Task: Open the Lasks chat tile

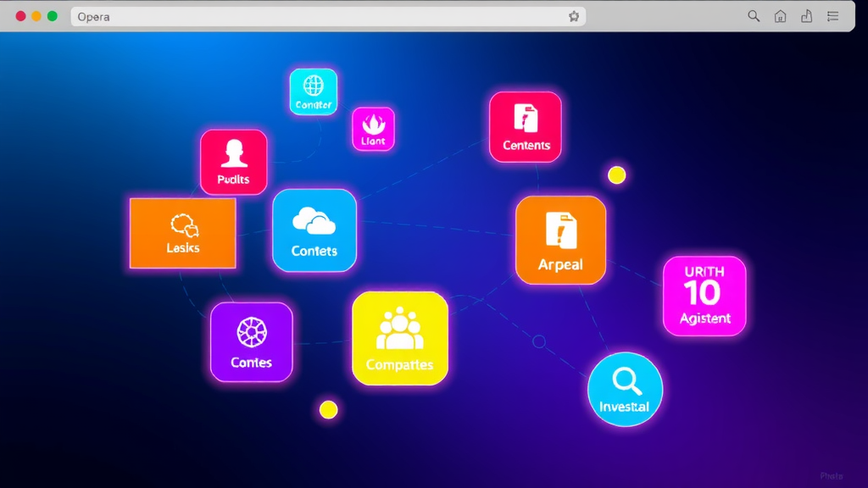Action: pyautogui.click(x=182, y=233)
